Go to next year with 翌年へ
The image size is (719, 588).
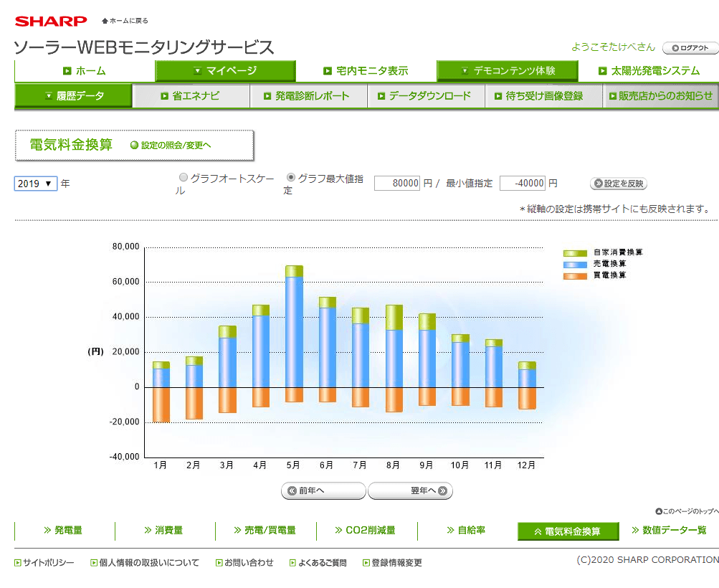pos(411,490)
